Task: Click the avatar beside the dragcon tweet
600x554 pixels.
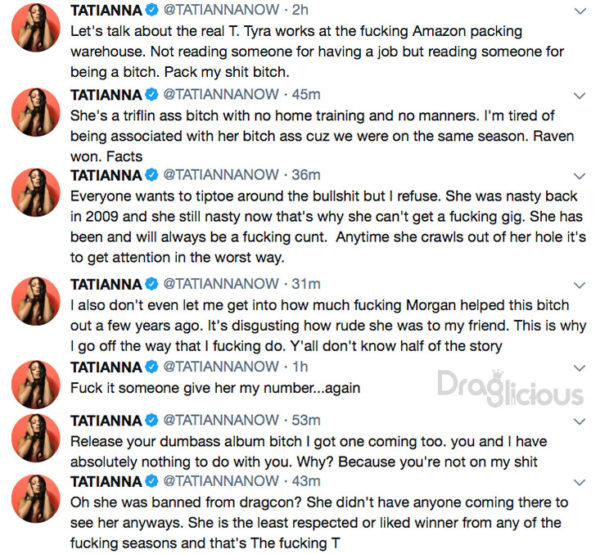Action: [x=33, y=496]
